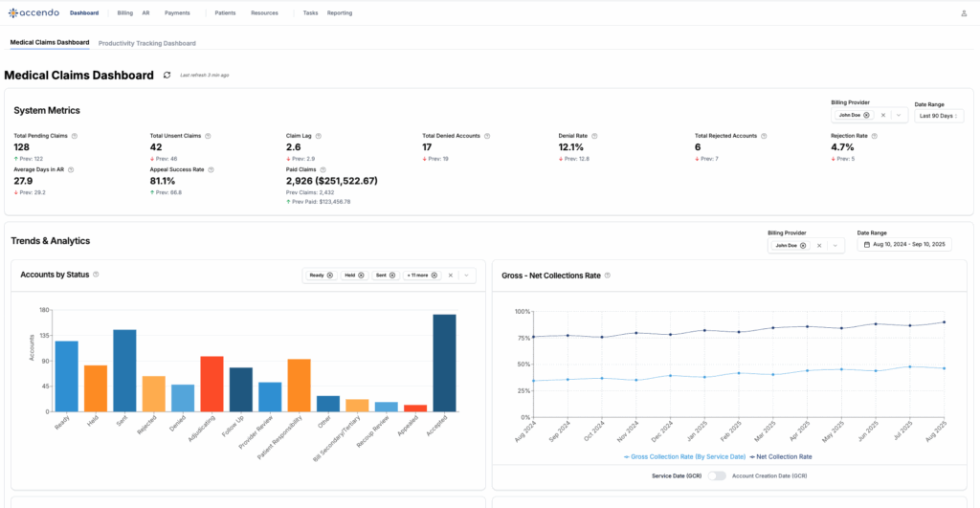Open Trends date range picker field
Viewport: 980px width, 508px height.
(x=903, y=245)
